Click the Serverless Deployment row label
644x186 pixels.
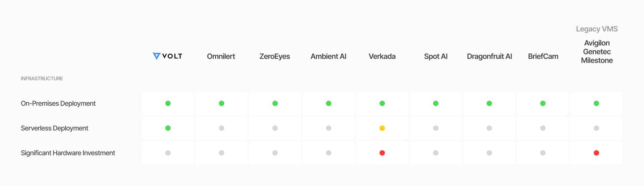tap(54, 128)
